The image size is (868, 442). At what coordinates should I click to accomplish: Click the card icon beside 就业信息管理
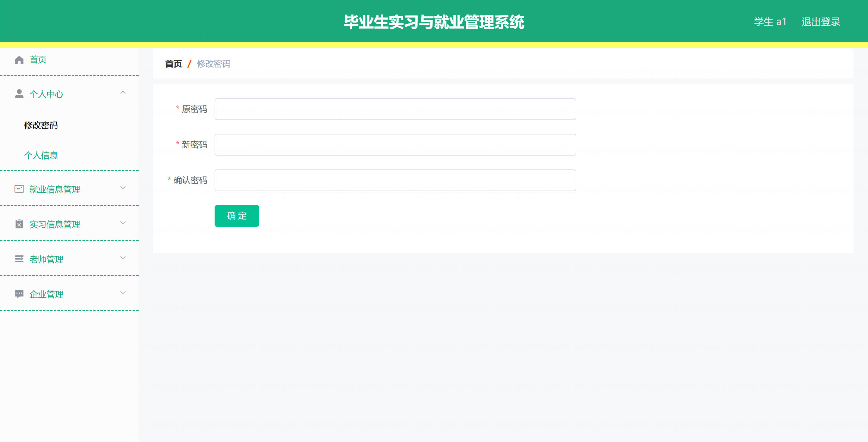tap(19, 189)
